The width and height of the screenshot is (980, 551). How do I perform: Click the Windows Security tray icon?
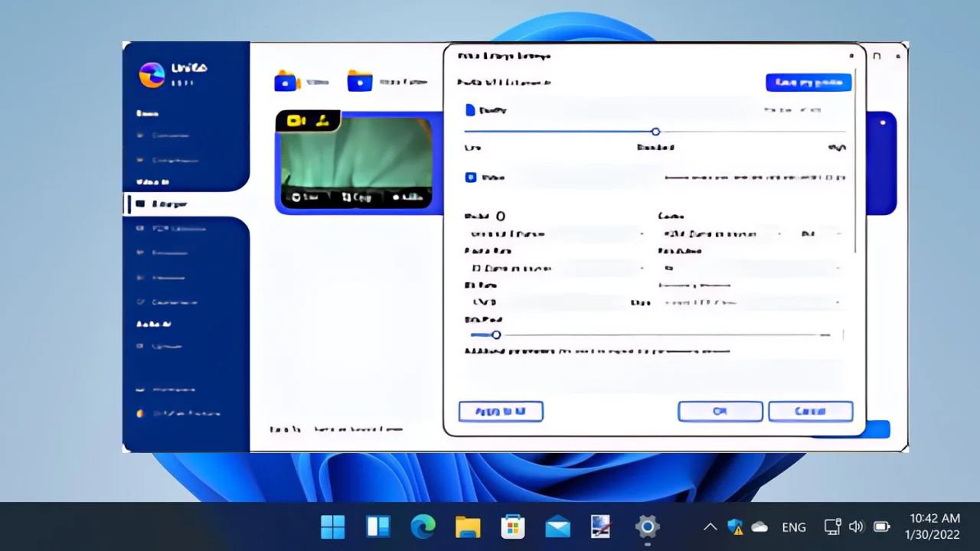pos(735,527)
